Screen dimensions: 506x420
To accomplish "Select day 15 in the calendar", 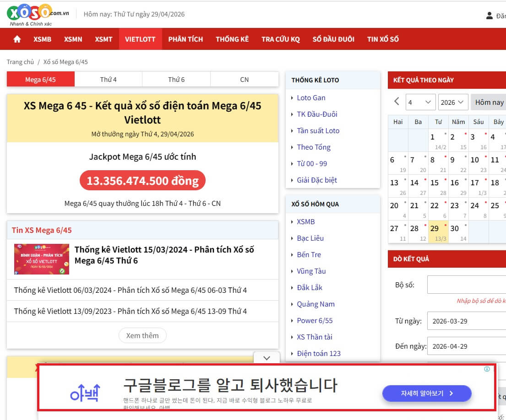I will point(438,187).
